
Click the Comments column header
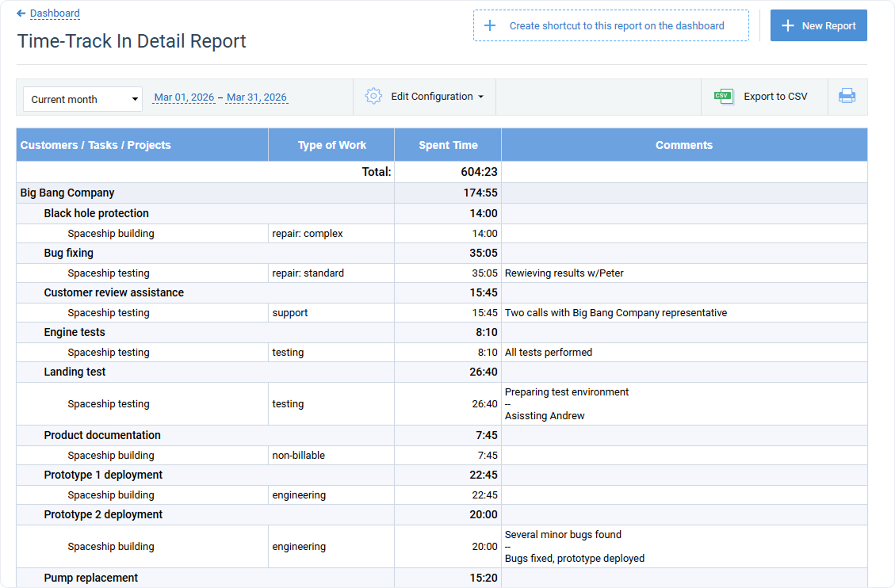683,144
